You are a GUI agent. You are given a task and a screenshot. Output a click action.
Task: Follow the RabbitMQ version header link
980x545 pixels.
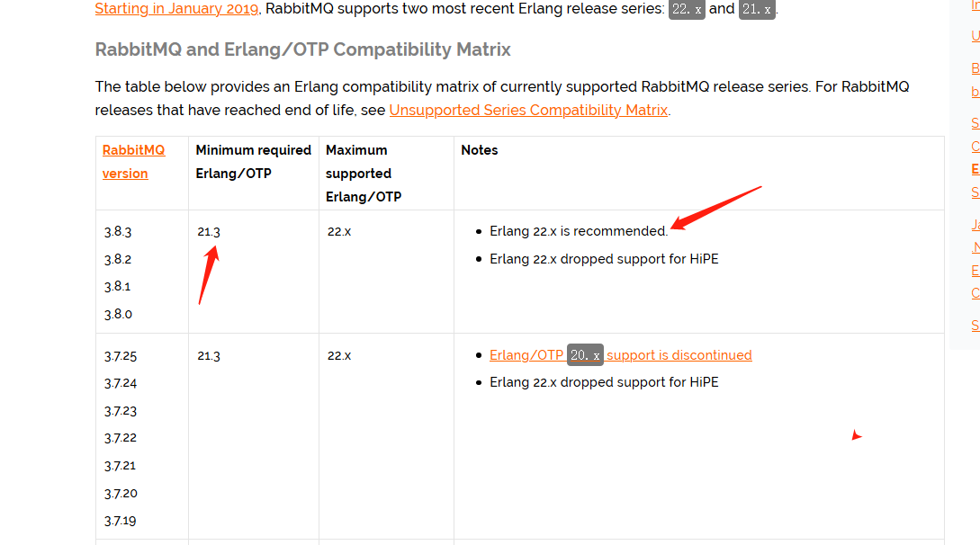[134, 162]
